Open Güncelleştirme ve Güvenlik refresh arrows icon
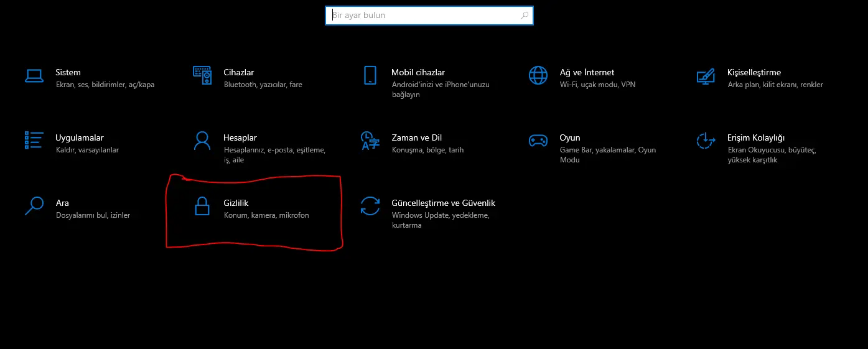The width and height of the screenshot is (868, 349). point(370,206)
